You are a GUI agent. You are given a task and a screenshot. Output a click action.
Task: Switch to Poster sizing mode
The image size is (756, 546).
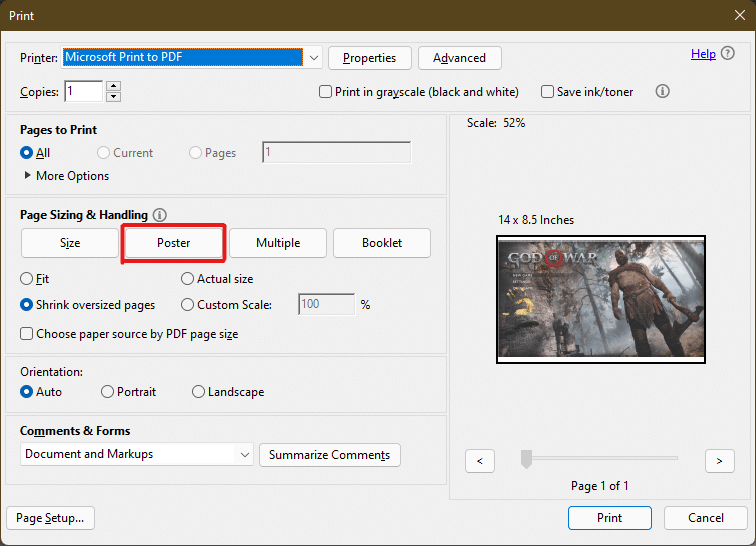pos(174,243)
